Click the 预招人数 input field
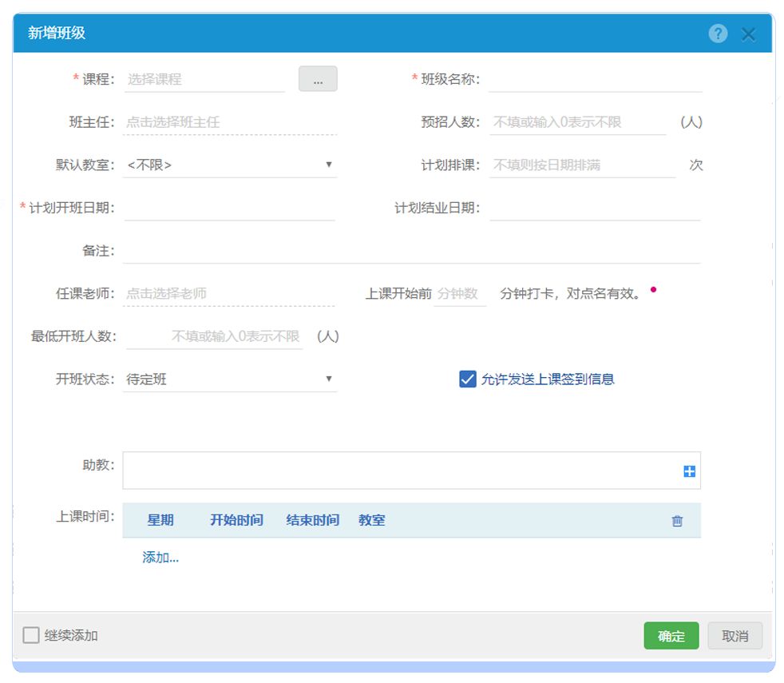 pos(577,122)
